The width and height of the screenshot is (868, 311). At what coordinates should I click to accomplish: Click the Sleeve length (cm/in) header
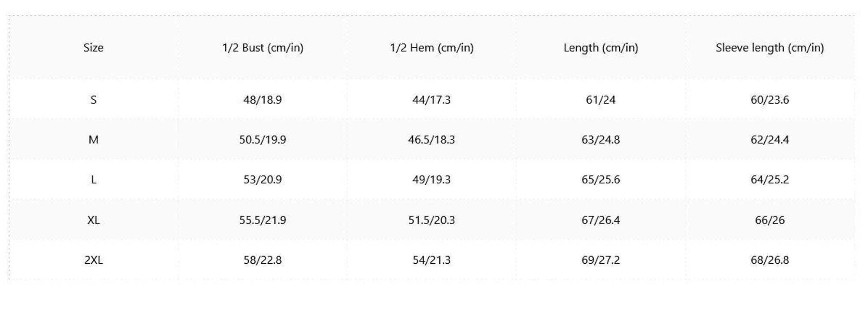point(769,48)
